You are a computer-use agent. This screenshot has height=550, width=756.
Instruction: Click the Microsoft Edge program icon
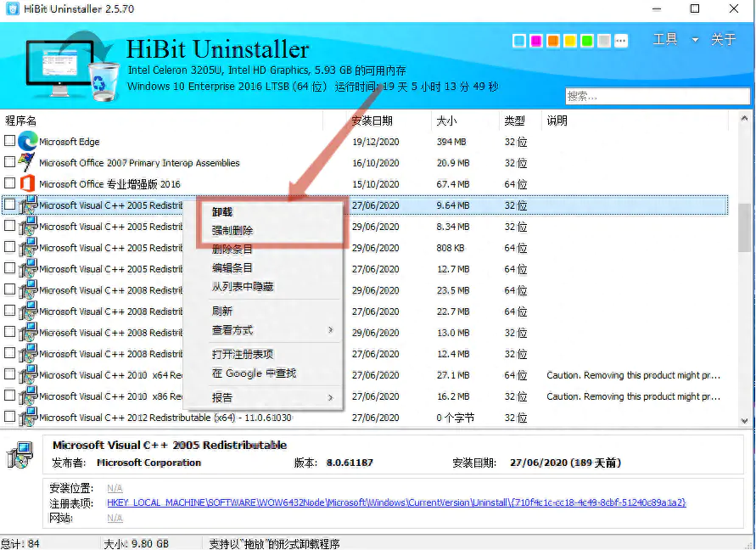point(28,141)
